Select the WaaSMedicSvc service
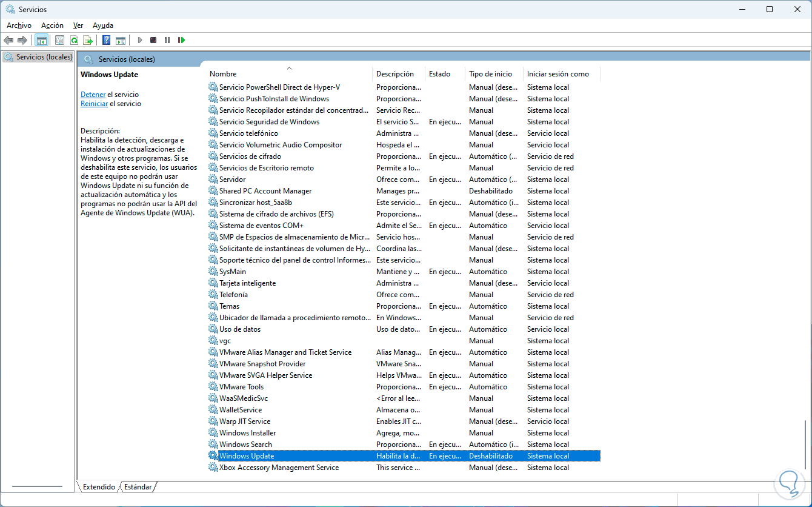 244,398
